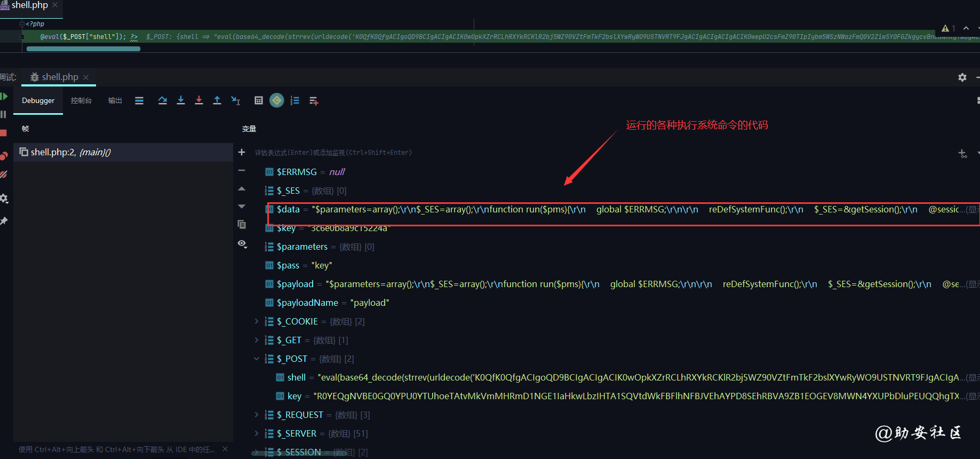Select the $ERRMSG variable row
Viewport: 980px width, 459px height.
click(305, 172)
